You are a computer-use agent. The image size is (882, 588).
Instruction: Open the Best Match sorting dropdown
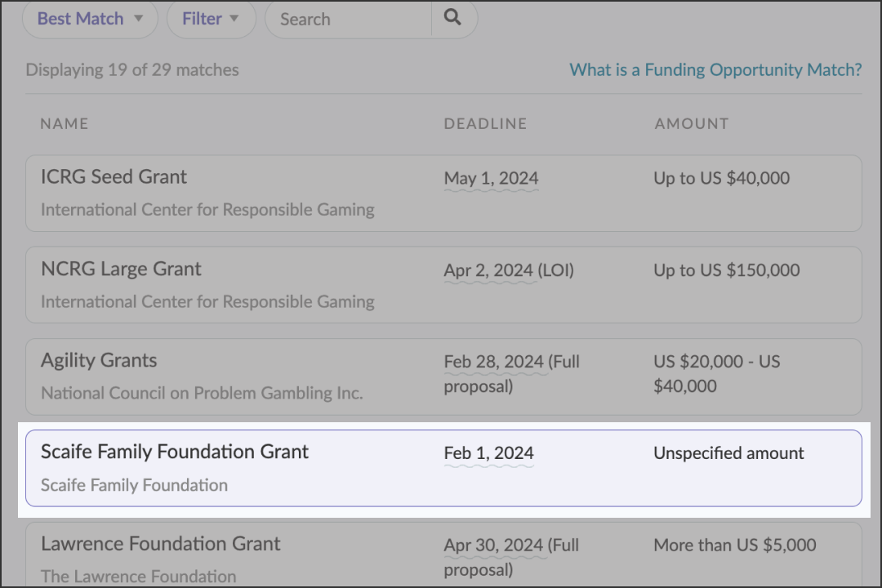click(89, 19)
